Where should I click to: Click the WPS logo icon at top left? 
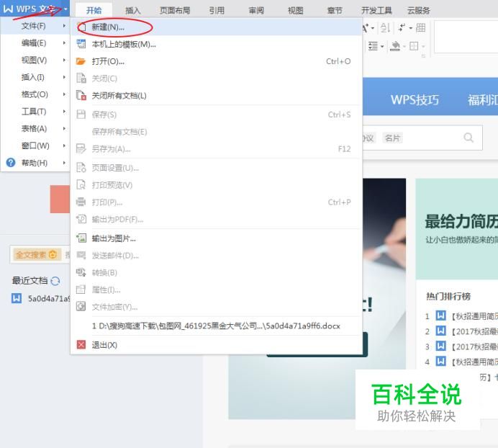(x=8, y=9)
